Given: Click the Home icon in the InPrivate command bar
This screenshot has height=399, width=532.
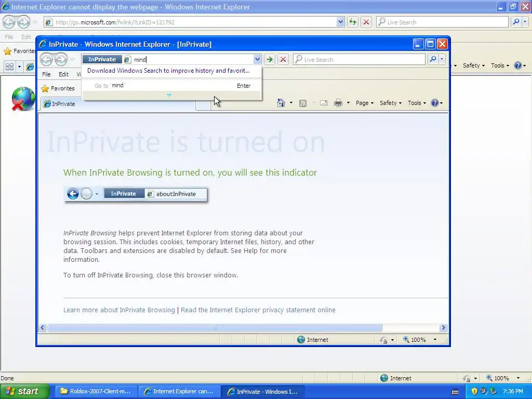Looking at the screenshot, I should tap(281, 103).
